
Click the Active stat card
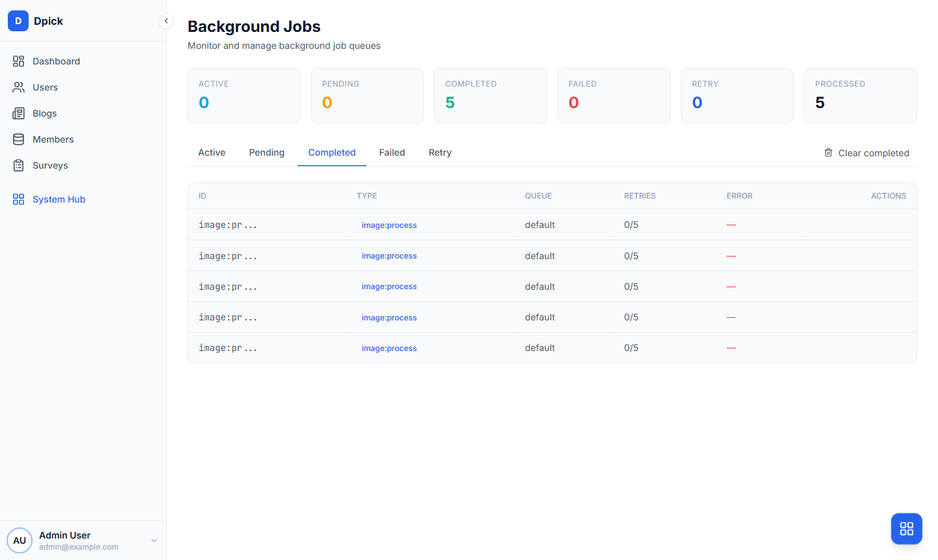point(244,96)
